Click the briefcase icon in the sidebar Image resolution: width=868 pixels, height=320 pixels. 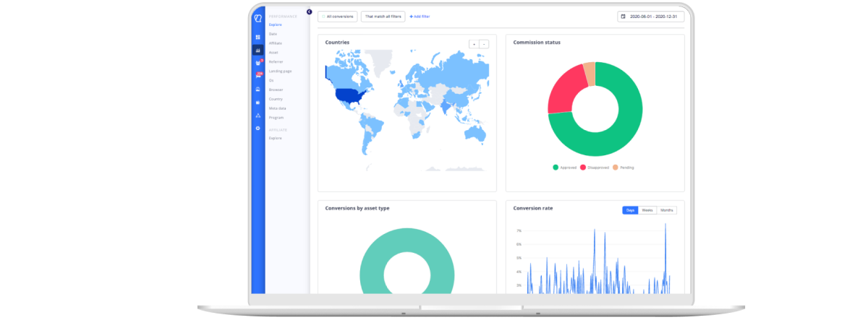click(258, 102)
